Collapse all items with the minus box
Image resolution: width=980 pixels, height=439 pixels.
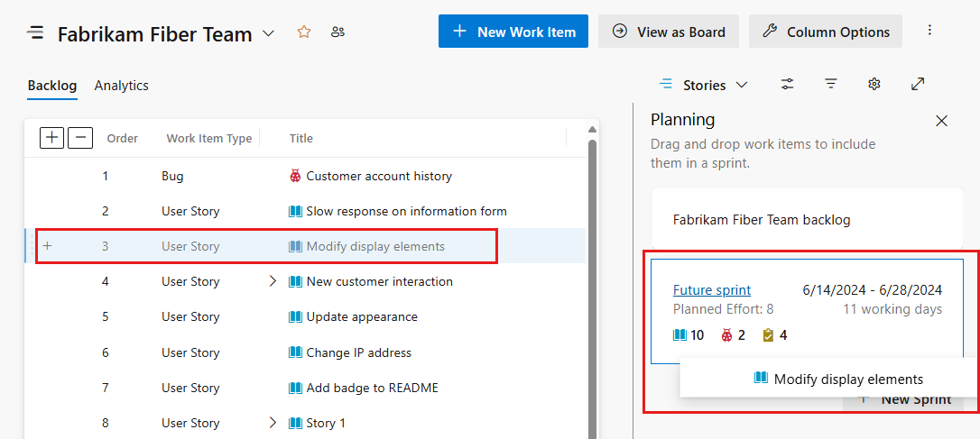[x=80, y=138]
